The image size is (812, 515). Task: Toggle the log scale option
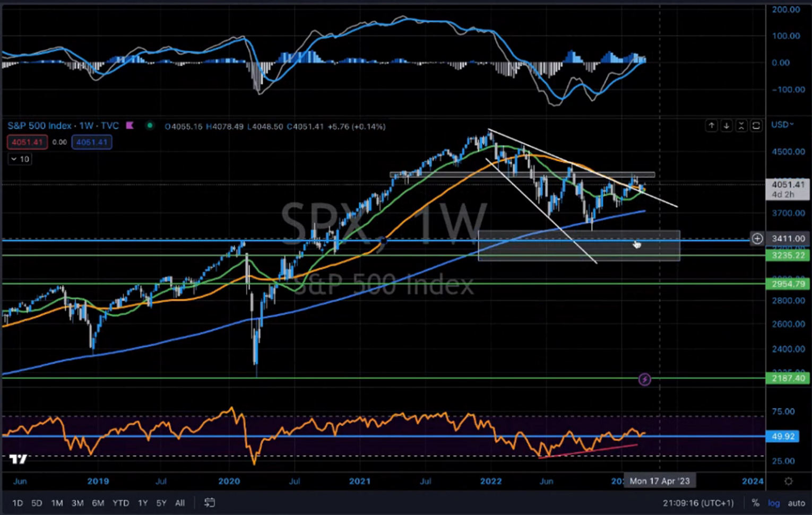click(x=774, y=503)
